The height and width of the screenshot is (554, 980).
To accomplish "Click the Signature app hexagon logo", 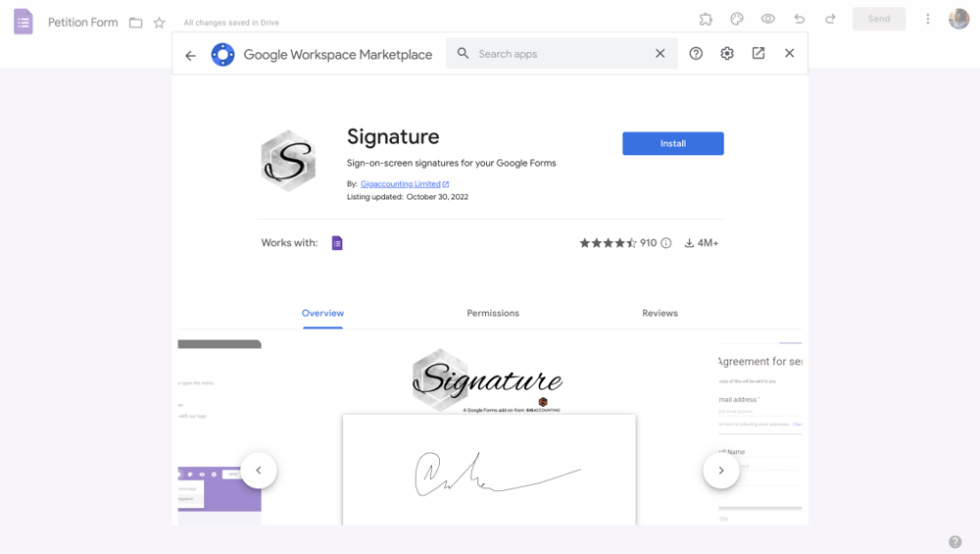I will coord(288,161).
